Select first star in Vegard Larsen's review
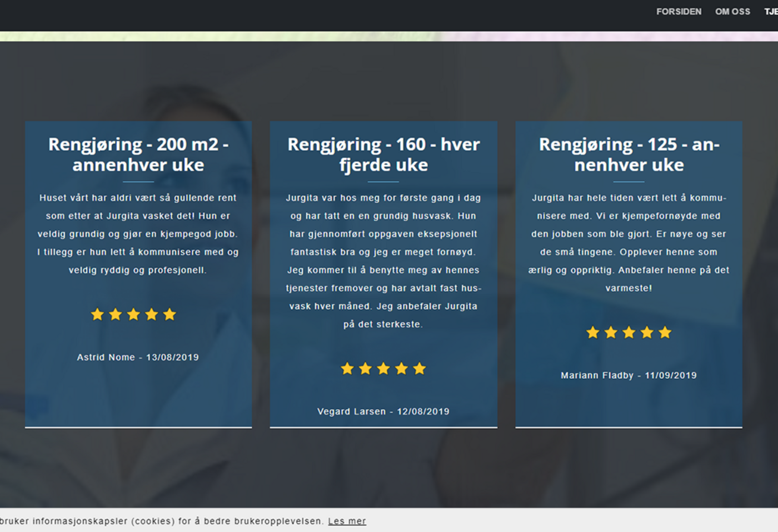This screenshot has width=778, height=532. 347,369
